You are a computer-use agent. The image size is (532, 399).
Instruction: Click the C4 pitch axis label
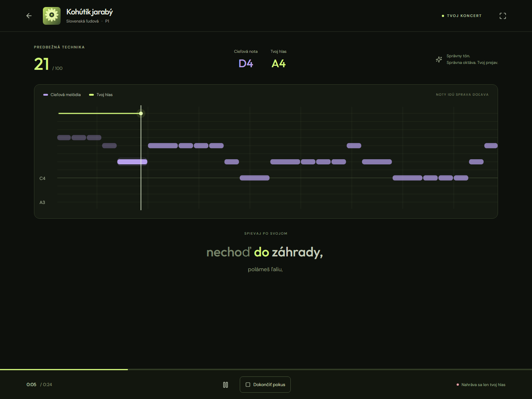point(42,178)
